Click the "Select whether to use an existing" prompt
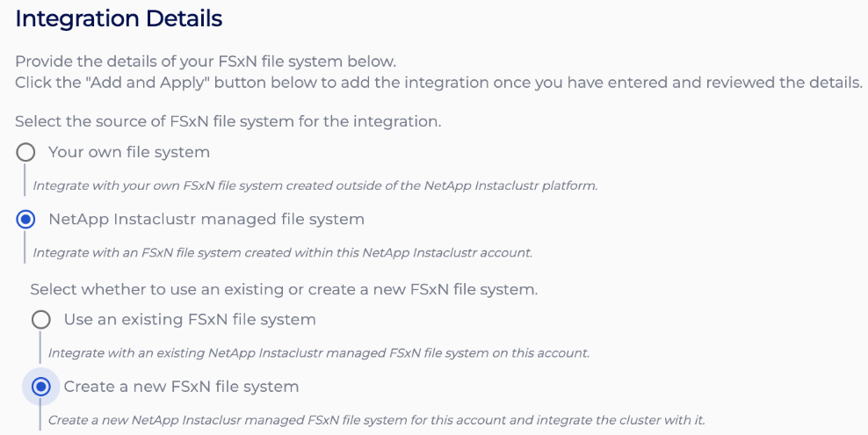Screen dimensions: 868x435 coord(284,288)
